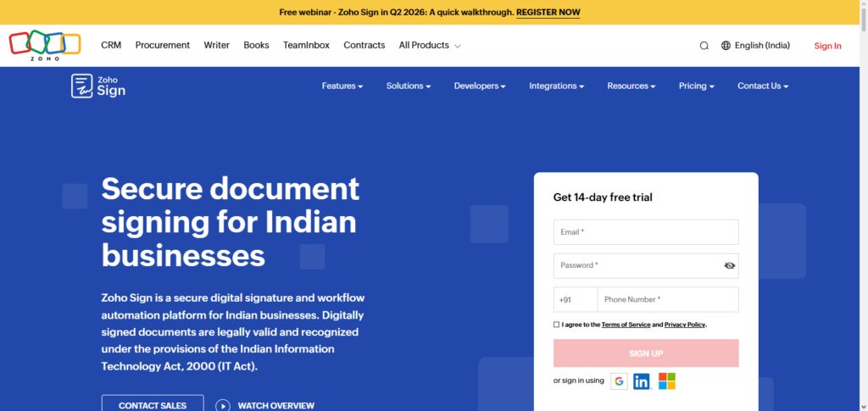Image resolution: width=868 pixels, height=411 pixels.
Task: Expand the Resources menu
Action: coord(631,86)
